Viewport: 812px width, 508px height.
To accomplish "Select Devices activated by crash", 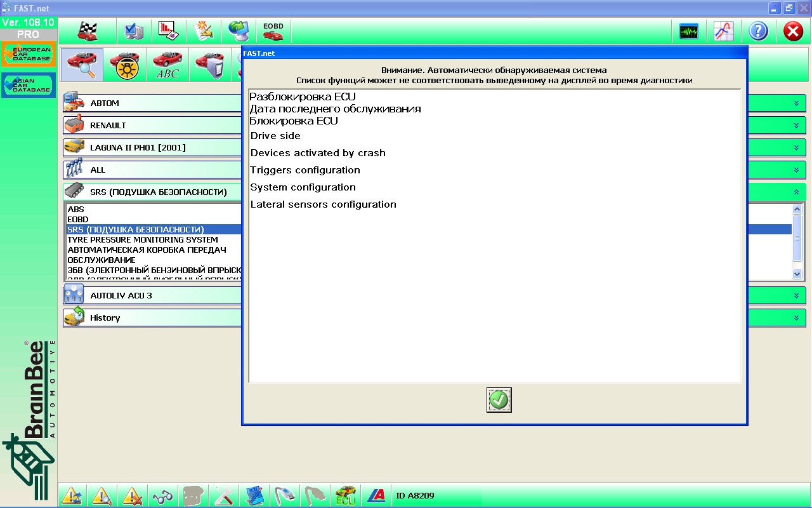I will tap(318, 153).
